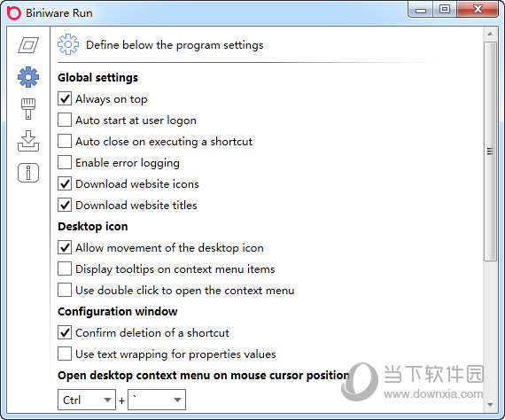Click the scrollbar down arrow

click(490, 404)
